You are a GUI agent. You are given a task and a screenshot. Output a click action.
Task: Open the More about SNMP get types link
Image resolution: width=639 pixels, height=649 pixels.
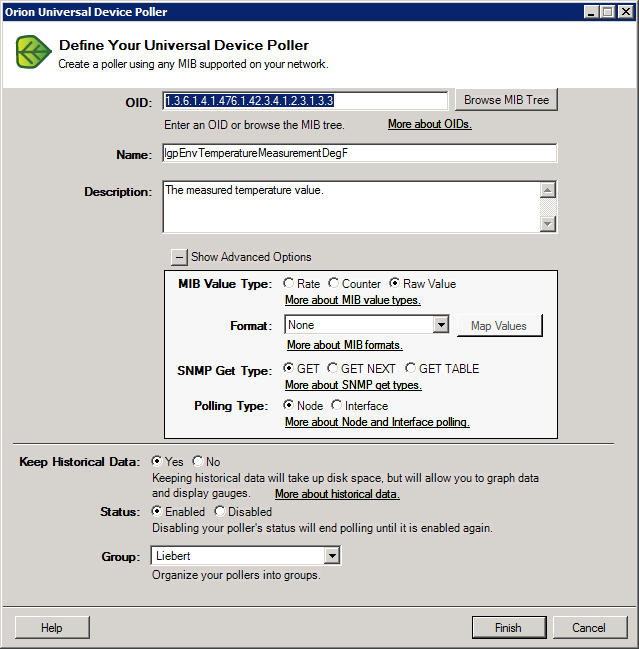(353, 385)
